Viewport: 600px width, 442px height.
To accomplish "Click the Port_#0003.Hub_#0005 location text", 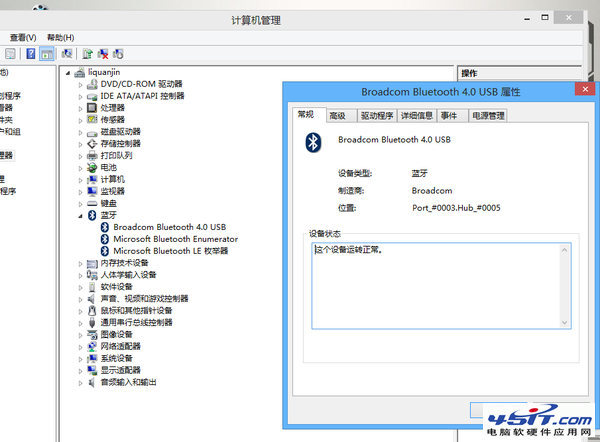I will (456, 208).
